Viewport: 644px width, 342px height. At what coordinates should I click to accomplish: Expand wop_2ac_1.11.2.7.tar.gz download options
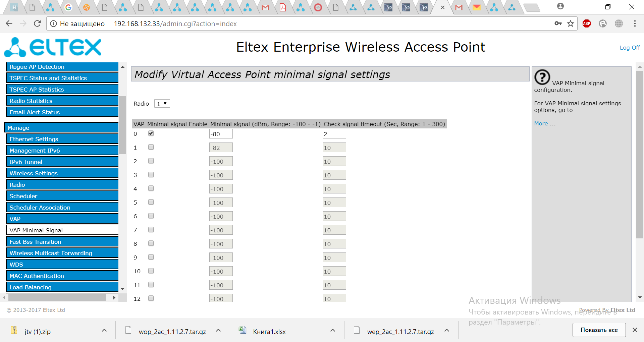[218, 331]
